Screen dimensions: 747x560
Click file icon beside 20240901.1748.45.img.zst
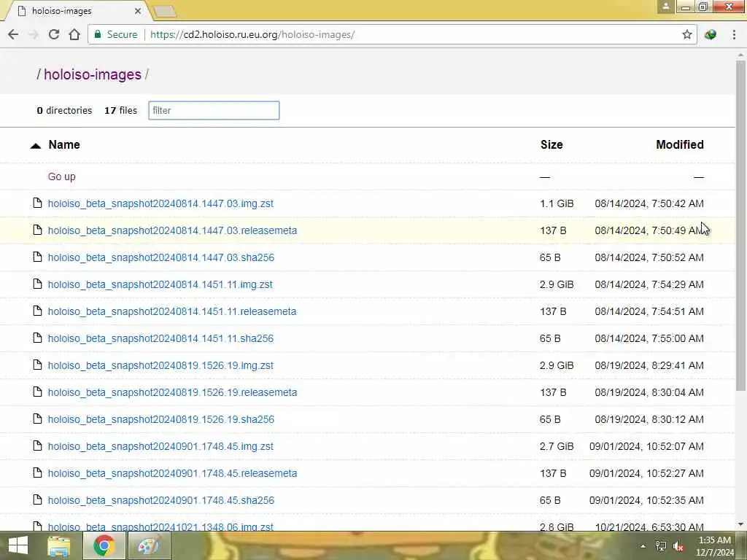coord(37,446)
